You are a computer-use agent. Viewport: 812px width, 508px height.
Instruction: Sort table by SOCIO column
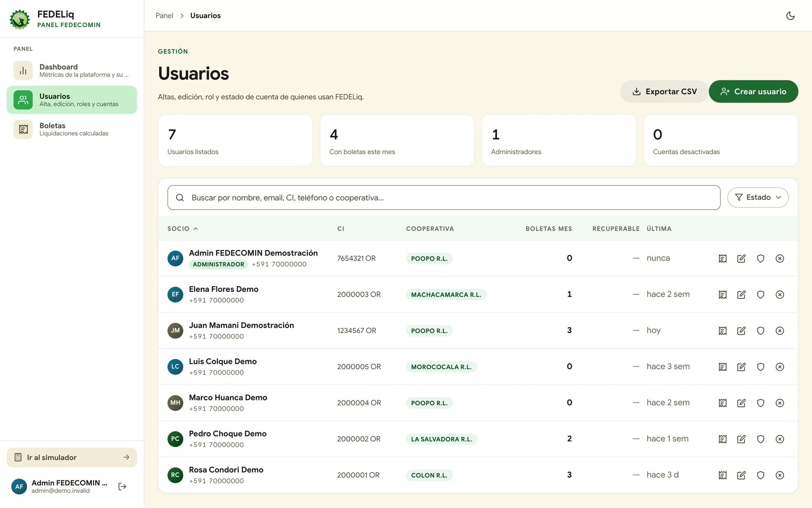pos(183,229)
